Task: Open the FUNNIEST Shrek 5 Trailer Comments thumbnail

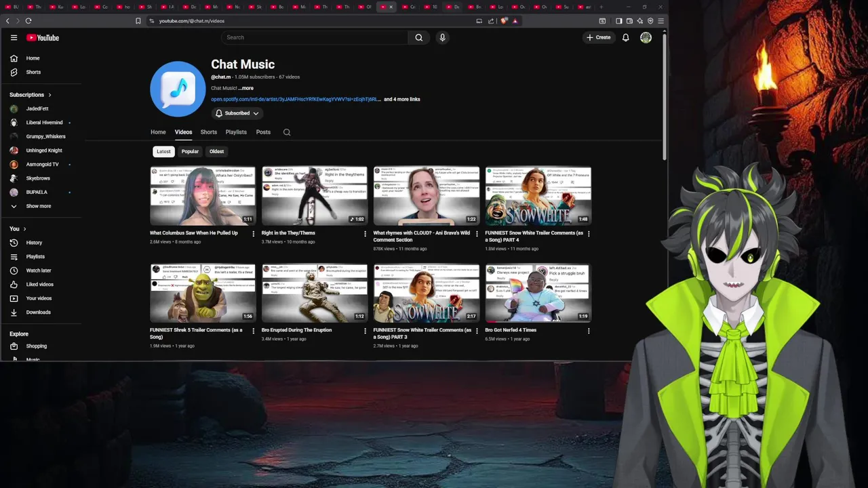Action: [x=203, y=293]
